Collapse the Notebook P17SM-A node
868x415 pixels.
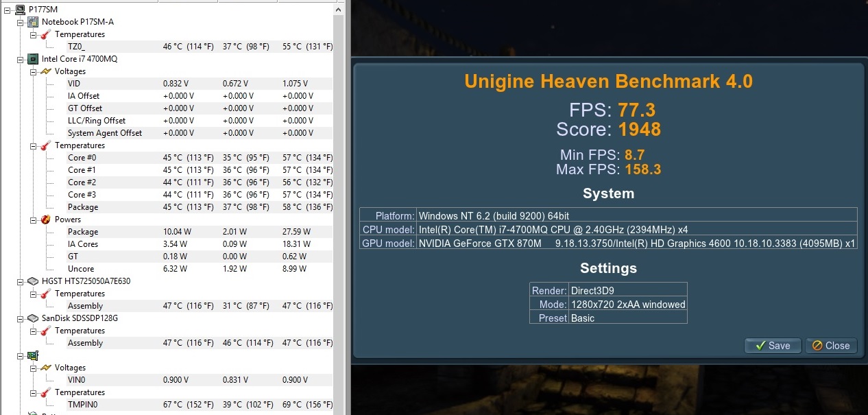[x=20, y=22]
